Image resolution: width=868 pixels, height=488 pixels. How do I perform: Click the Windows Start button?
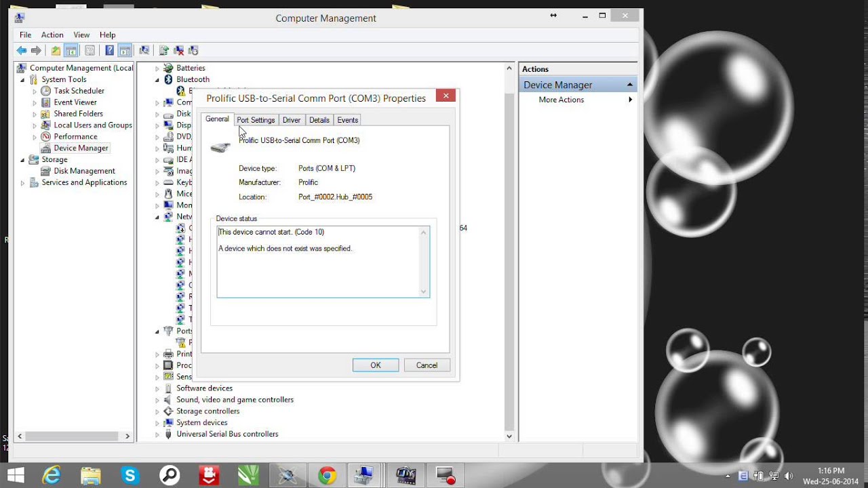(x=16, y=475)
